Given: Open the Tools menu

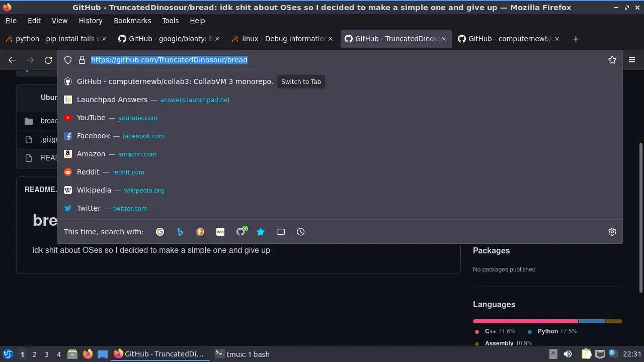Looking at the screenshot, I should click(x=171, y=21).
